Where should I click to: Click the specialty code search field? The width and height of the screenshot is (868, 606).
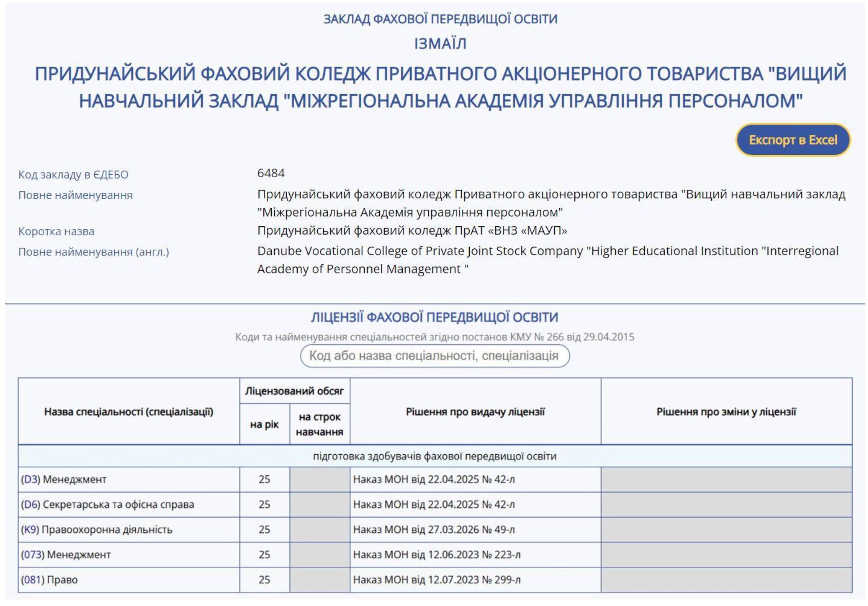(434, 355)
